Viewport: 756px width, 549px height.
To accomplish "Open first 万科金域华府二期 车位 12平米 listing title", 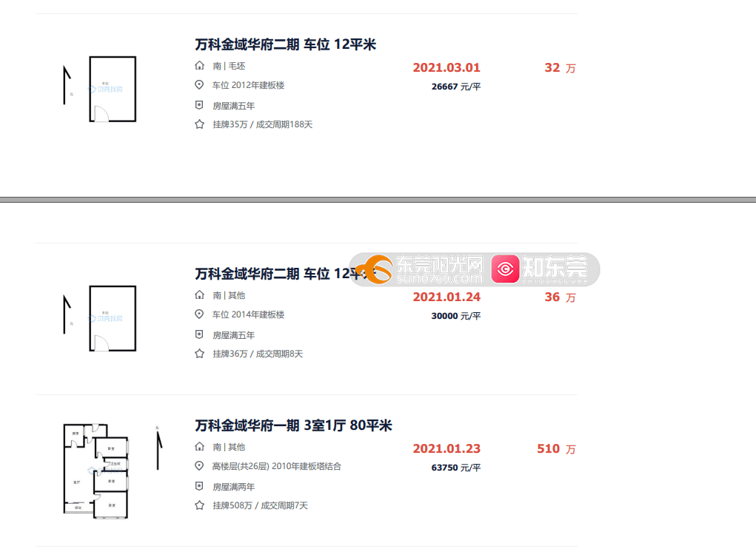I will [x=285, y=44].
